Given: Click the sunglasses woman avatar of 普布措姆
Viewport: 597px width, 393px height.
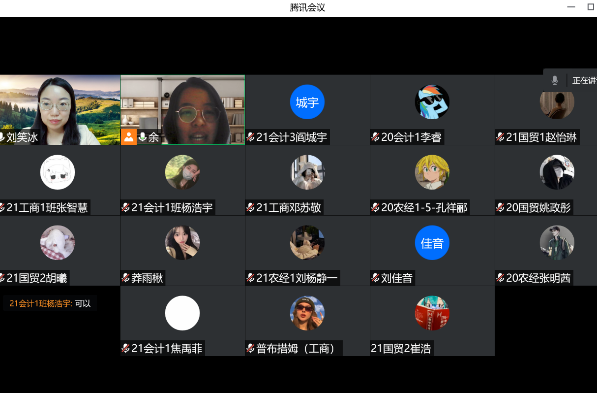Looking at the screenshot, I should 307,313.
